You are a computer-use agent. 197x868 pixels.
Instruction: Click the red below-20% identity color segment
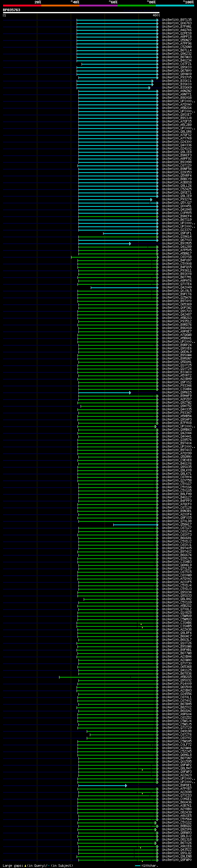[x=22, y=6]
